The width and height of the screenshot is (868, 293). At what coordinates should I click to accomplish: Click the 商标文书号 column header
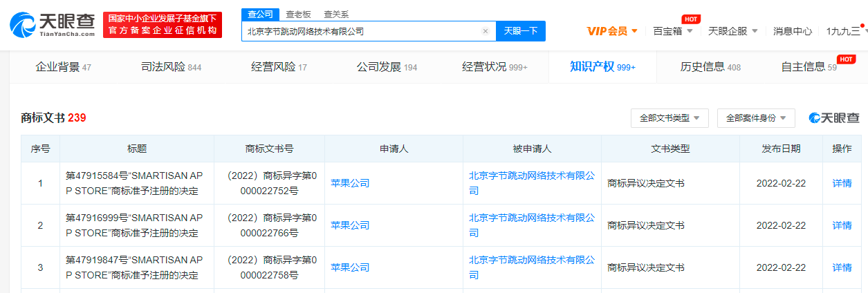[x=269, y=149]
